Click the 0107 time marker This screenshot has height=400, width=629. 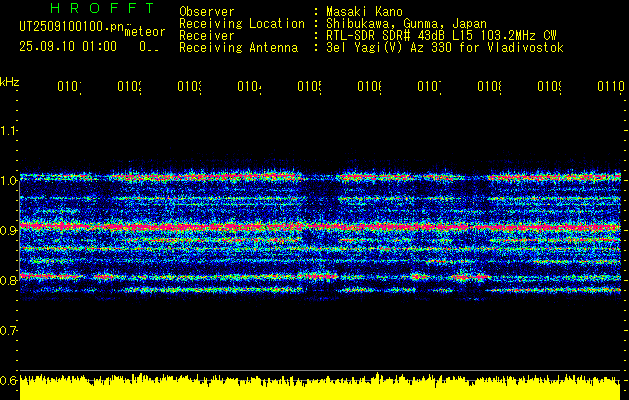(430, 86)
